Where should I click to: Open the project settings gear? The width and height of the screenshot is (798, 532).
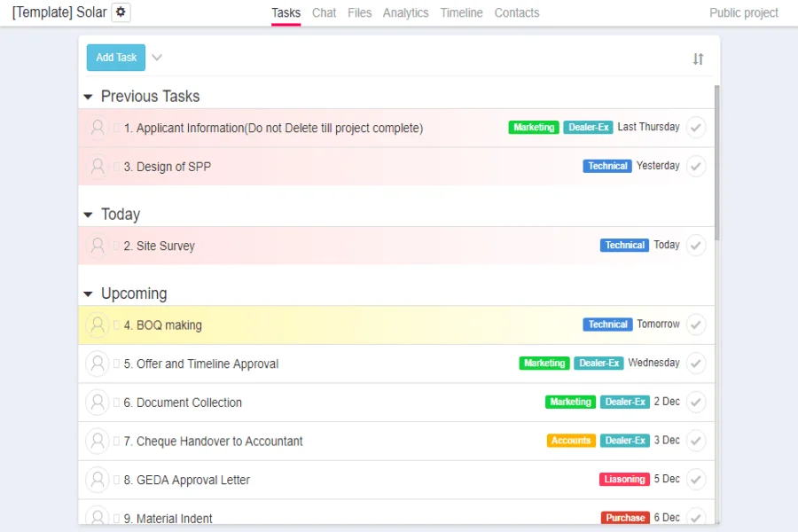pyautogui.click(x=120, y=12)
